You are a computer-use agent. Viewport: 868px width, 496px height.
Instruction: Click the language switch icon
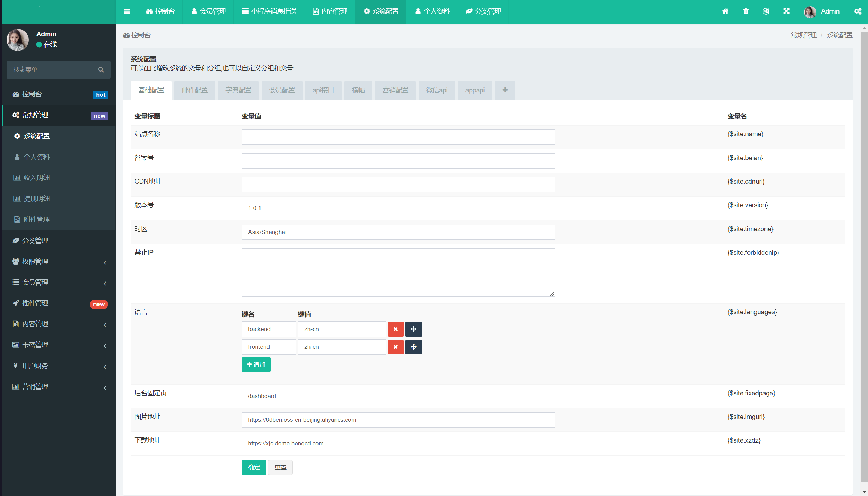point(766,11)
